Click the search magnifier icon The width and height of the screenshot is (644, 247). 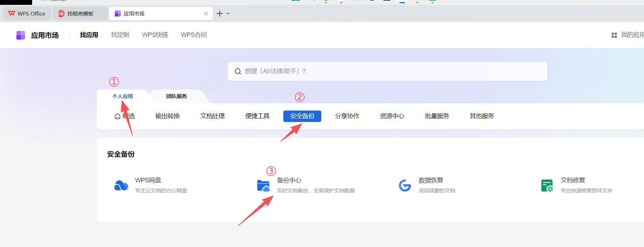click(238, 71)
